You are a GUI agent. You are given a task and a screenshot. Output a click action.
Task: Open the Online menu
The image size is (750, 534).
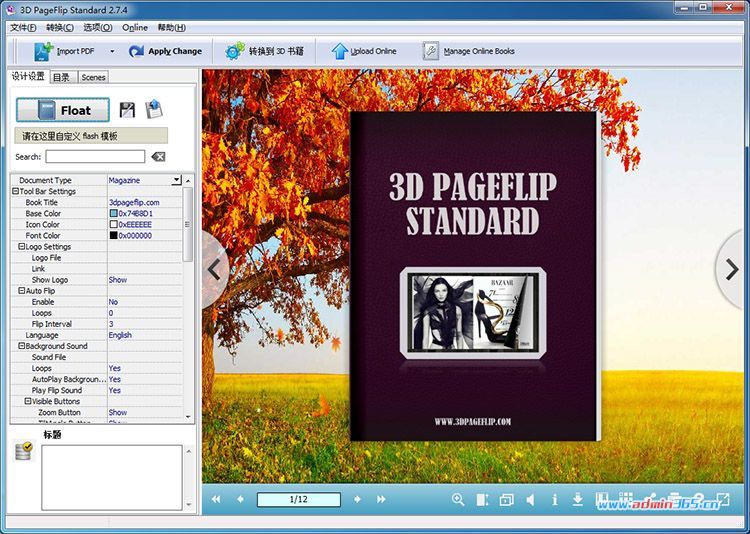135,28
